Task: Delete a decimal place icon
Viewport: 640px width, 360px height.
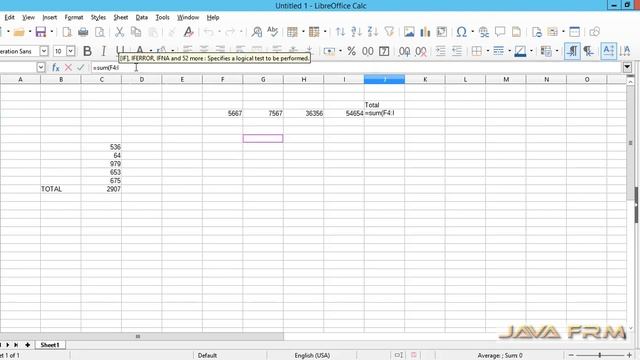Action: point(421,51)
